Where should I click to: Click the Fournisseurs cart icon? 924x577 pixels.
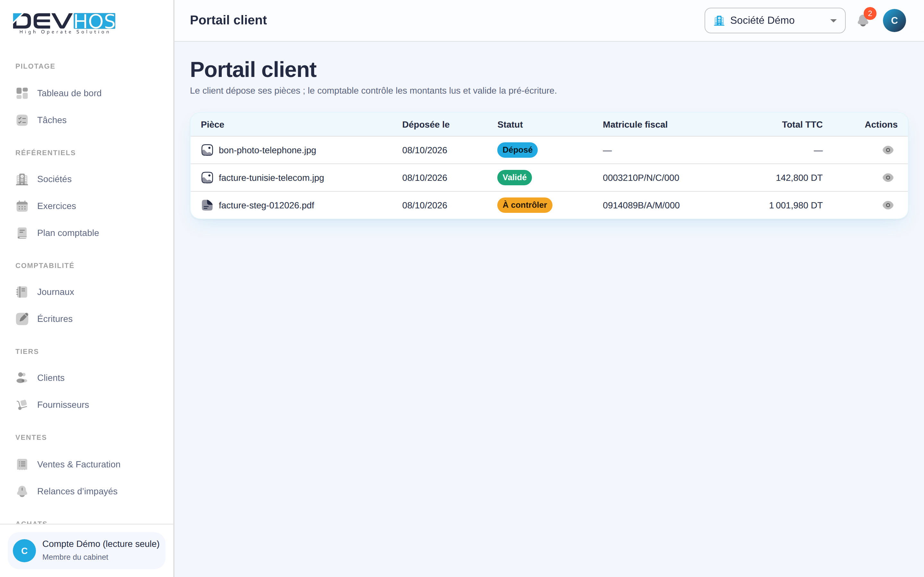pos(22,405)
